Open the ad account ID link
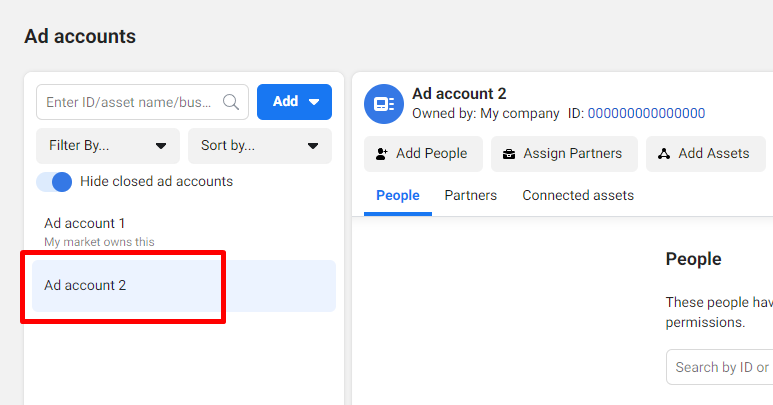 click(x=646, y=113)
